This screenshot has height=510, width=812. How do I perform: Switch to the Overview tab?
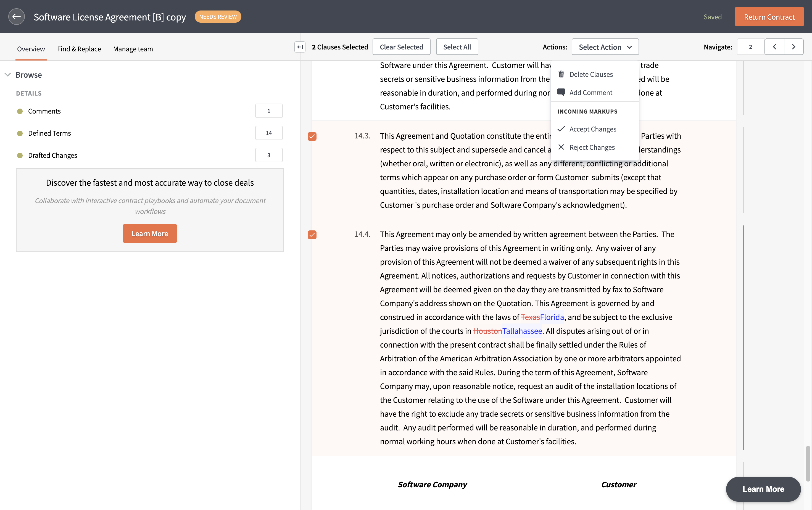(x=31, y=49)
